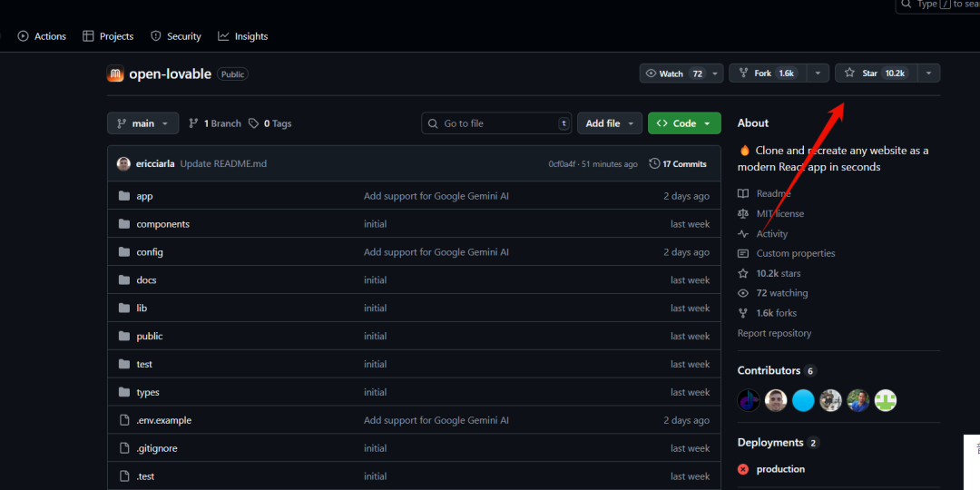Click the folder icon next to public
980x490 pixels.
123,337
